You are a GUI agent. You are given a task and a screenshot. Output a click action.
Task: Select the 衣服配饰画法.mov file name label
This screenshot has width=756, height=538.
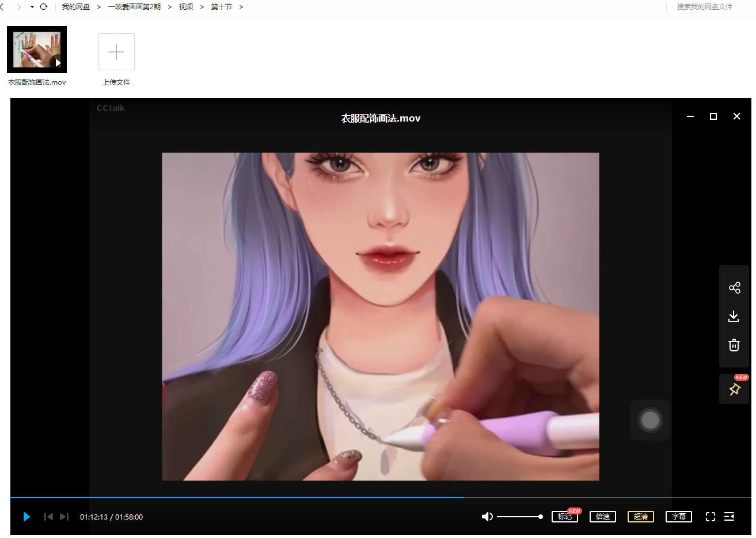point(37,82)
